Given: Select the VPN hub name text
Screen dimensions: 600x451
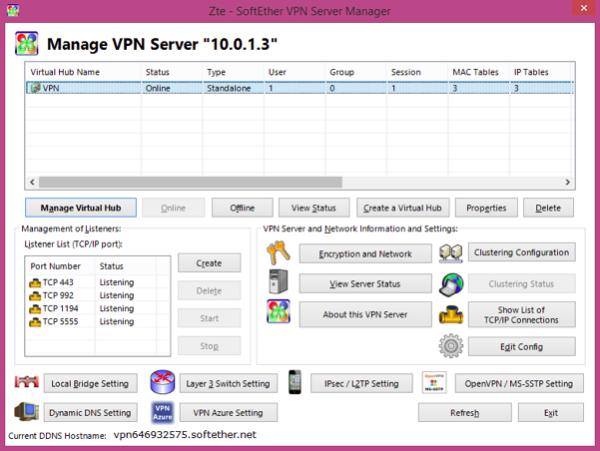Looking at the screenshot, I should click(x=51, y=88).
